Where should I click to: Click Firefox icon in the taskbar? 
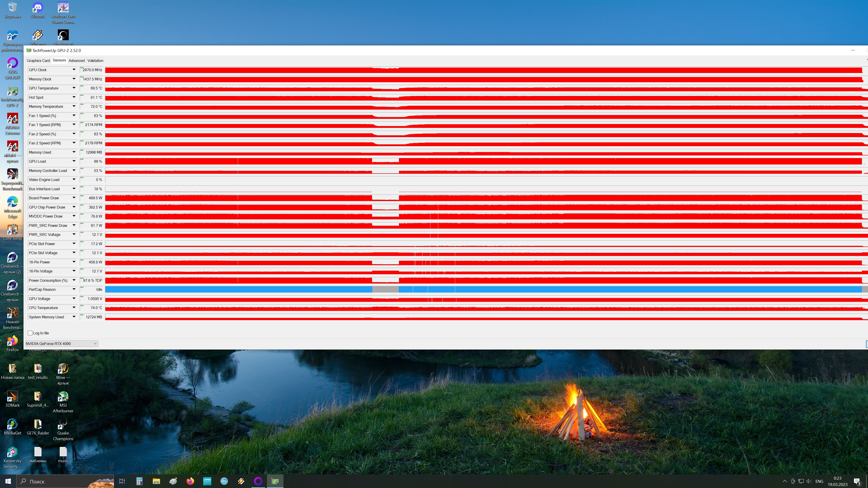(190, 481)
